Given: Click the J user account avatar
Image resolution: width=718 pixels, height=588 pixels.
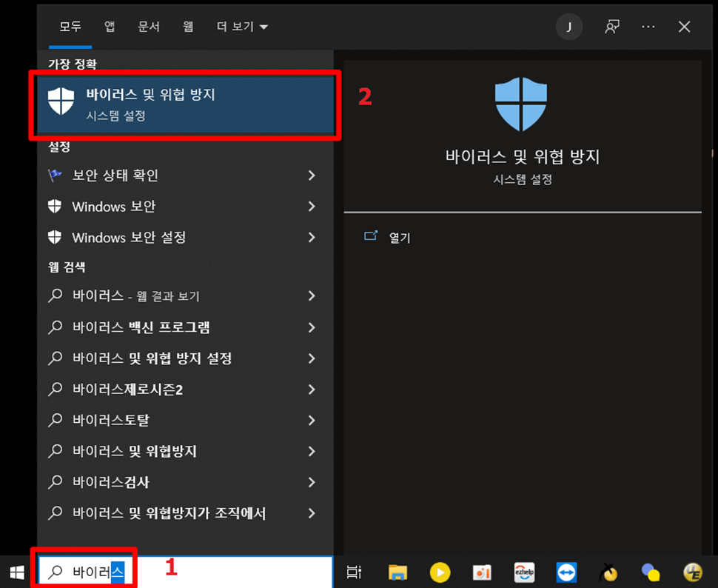Looking at the screenshot, I should tap(569, 27).
